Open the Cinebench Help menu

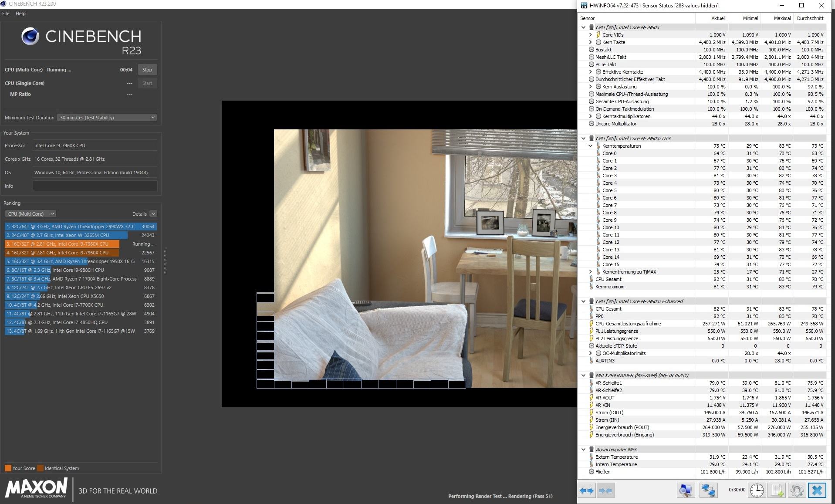tap(20, 14)
